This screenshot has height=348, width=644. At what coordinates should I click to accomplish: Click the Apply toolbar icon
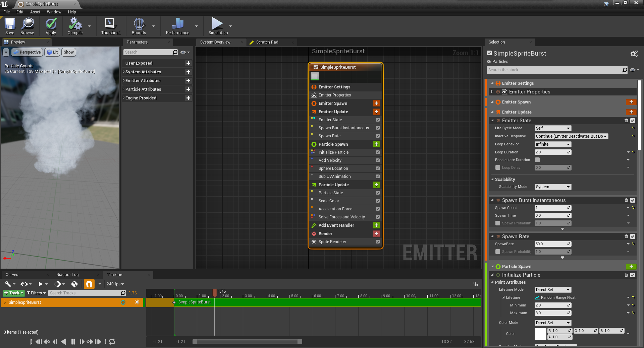(x=51, y=26)
